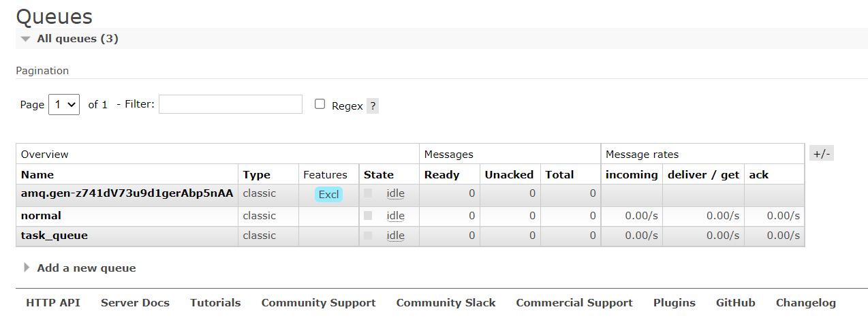This screenshot has height=320, width=868.
Task: Sort queues by Name column header
Action: tap(37, 175)
